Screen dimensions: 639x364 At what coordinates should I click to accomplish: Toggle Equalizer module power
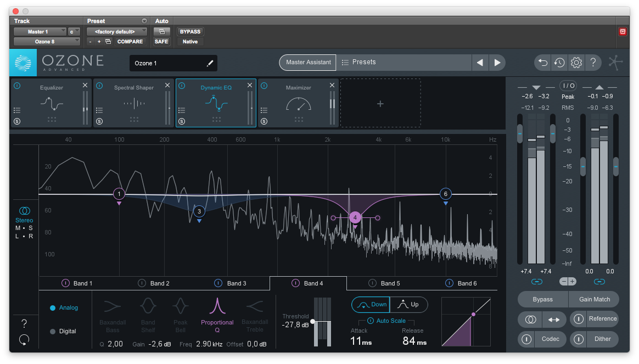17,86
